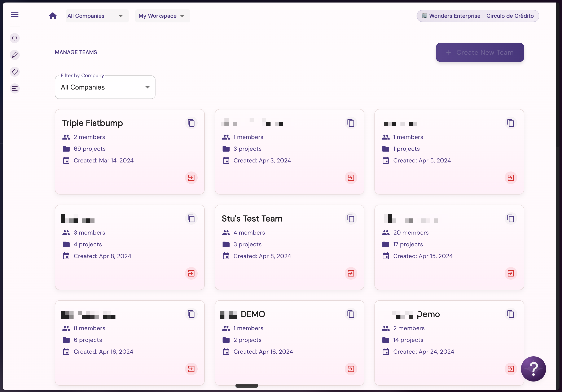The image size is (562, 392).
Task: Open the sidebar list lines icon
Action: (x=15, y=88)
